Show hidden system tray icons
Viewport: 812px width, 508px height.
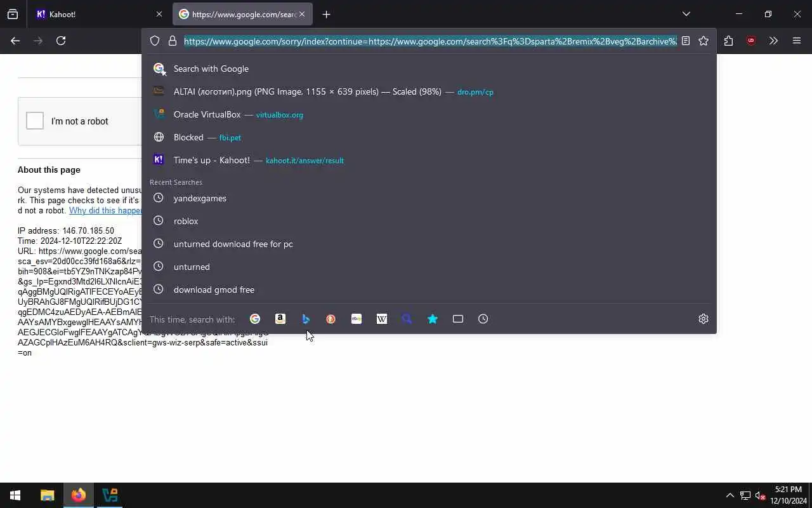click(x=730, y=495)
